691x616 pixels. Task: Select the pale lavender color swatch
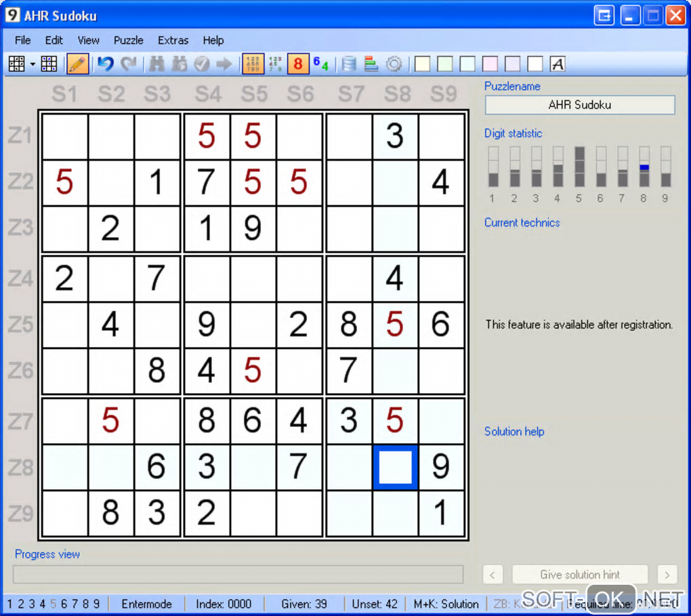coord(513,64)
